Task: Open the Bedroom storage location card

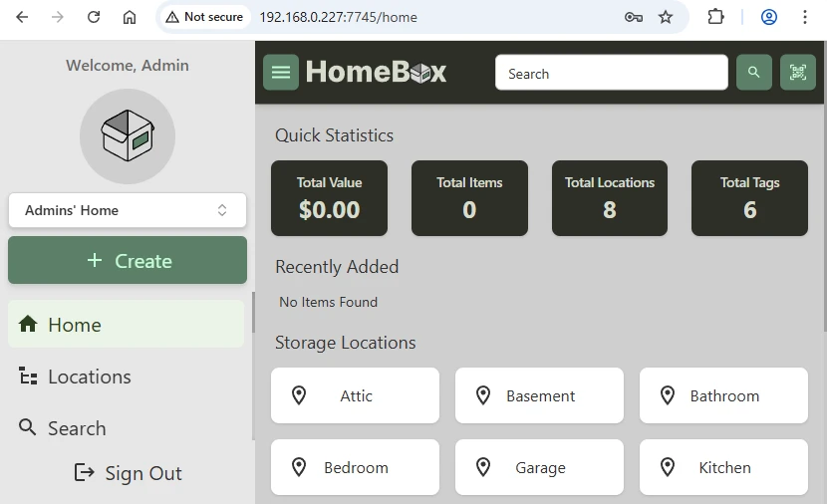Action: [x=355, y=467]
